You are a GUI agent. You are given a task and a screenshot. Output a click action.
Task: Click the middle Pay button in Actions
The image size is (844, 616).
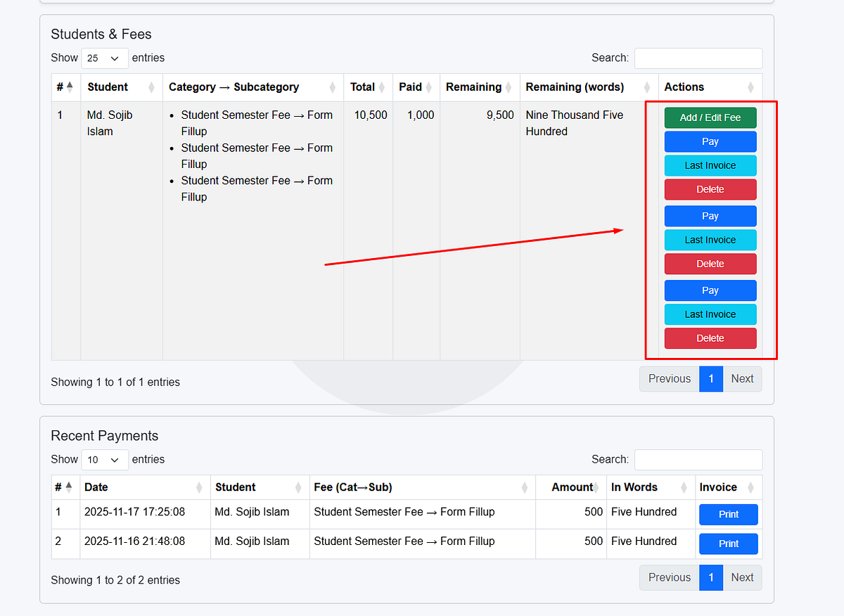pos(710,217)
